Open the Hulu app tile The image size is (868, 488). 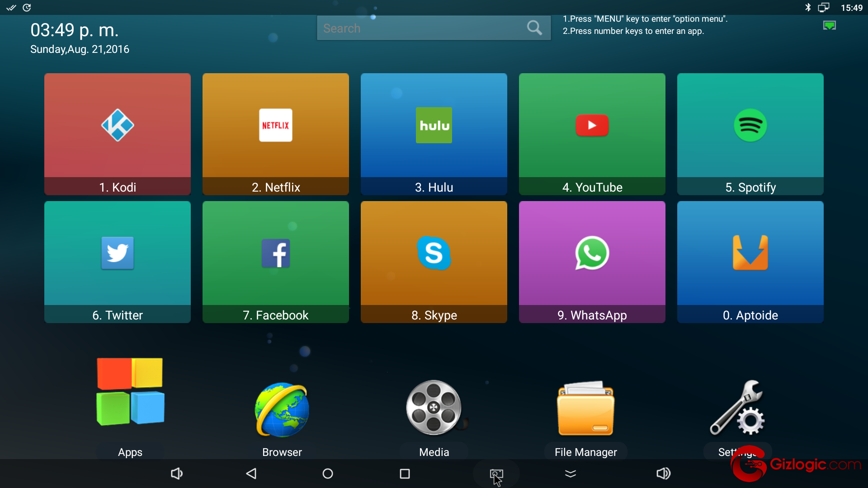pyautogui.click(x=434, y=134)
